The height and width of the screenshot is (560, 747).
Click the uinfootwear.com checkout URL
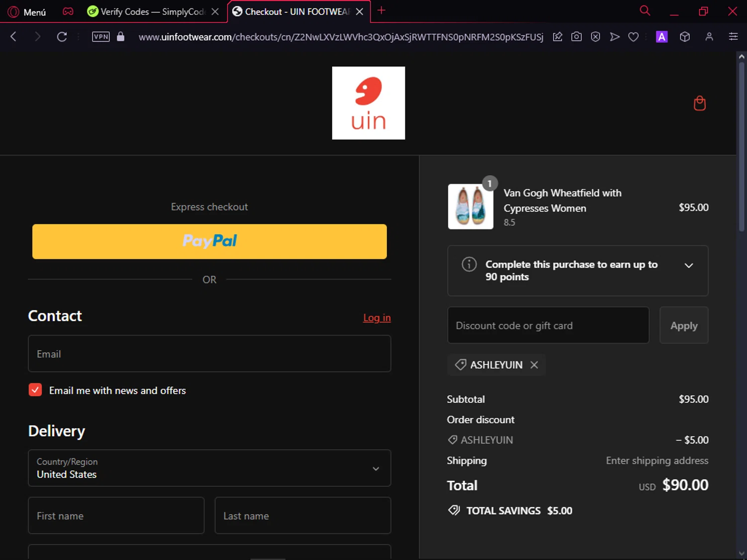(341, 37)
